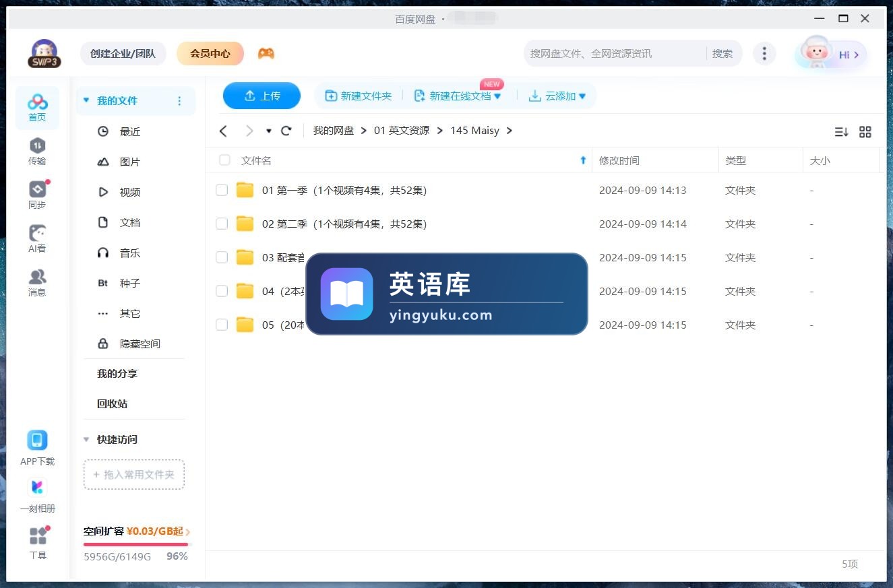Click the 上传 upload button
This screenshot has height=588, width=893.
pyautogui.click(x=261, y=96)
